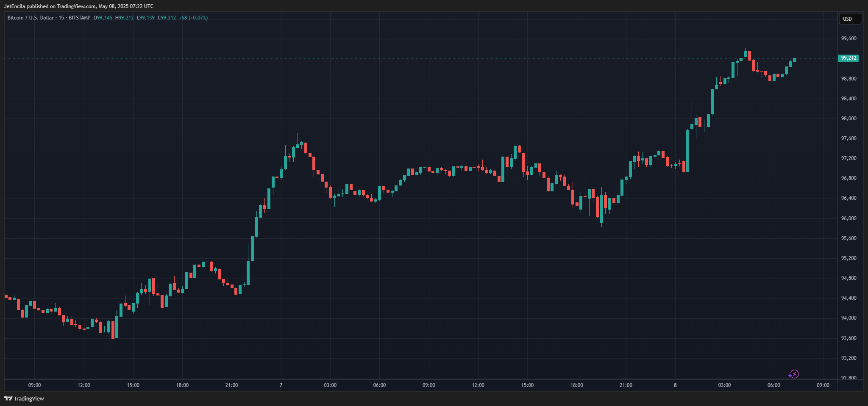The width and height of the screenshot is (868, 406).
Task: Open the USD currency selector
Action: coord(850,19)
